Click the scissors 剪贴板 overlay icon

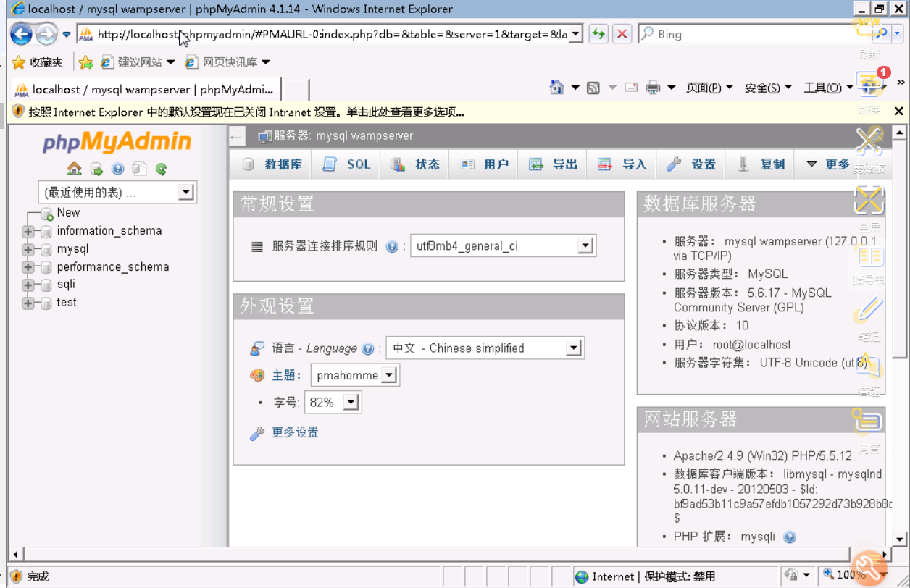coord(869,142)
